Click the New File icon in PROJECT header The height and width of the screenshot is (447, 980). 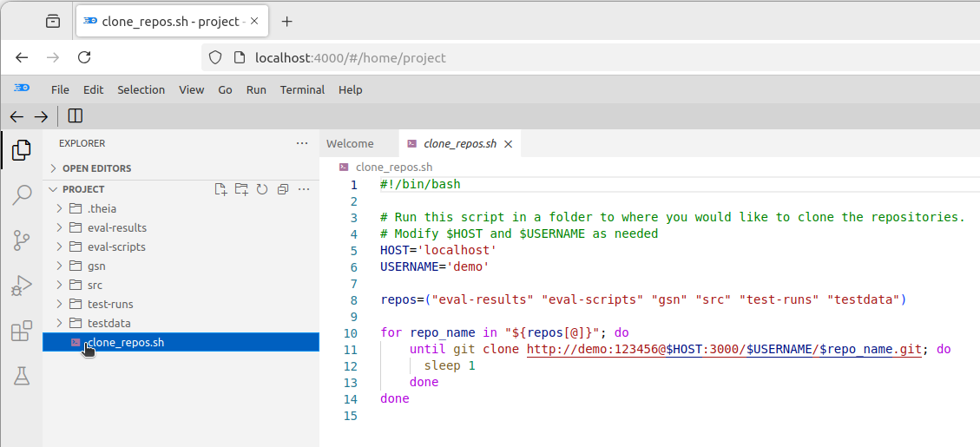coord(220,189)
